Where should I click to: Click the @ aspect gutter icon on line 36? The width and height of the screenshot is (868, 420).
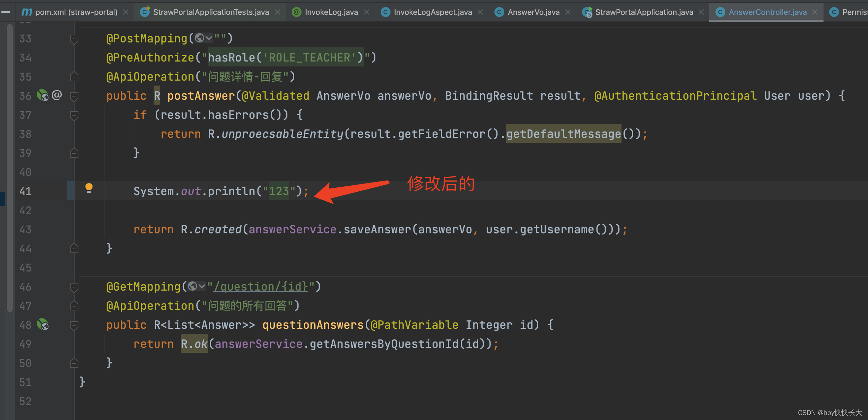[x=57, y=95]
